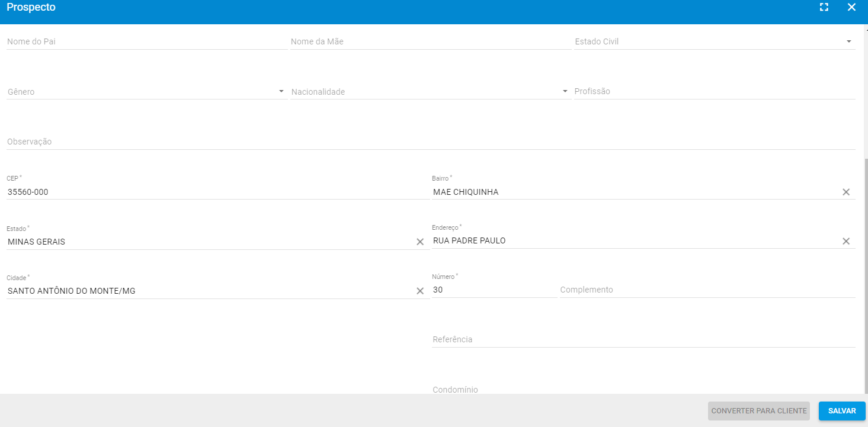Clear the Bairro field value
Image resolution: width=868 pixels, height=427 pixels.
[x=846, y=191]
